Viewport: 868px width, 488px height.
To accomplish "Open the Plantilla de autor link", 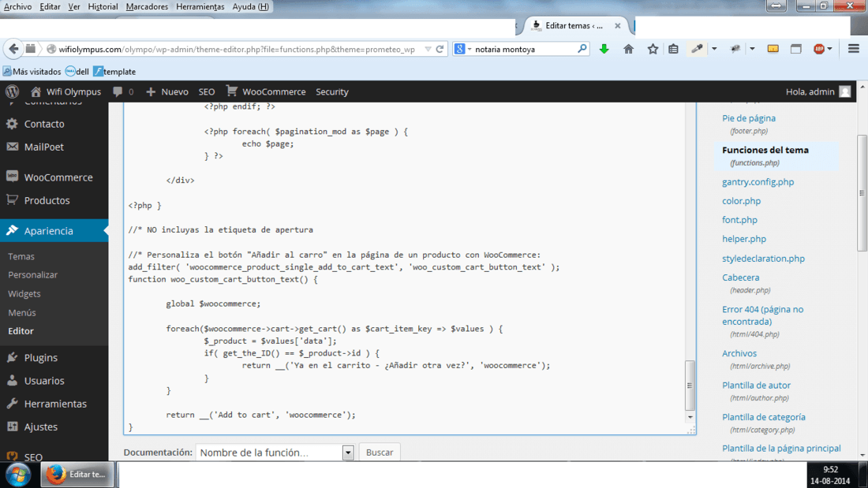I will coord(756,385).
